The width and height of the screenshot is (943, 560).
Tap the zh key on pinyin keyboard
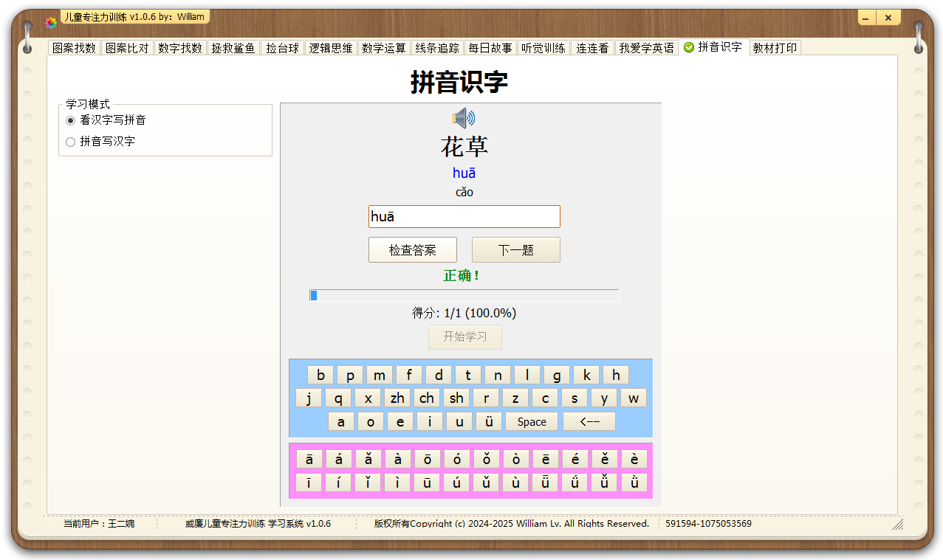click(x=397, y=398)
